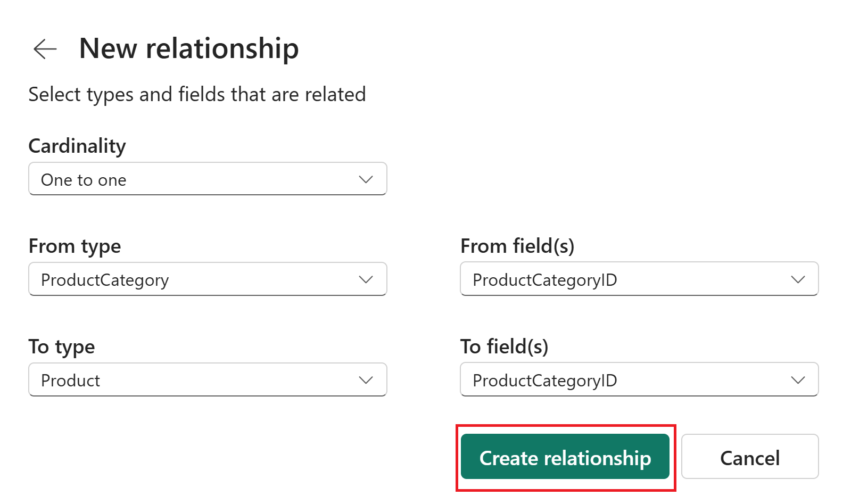Image resolution: width=851 pixels, height=504 pixels.
Task: Click the 'New relationship' heading
Action: pyautogui.click(x=189, y=48)
